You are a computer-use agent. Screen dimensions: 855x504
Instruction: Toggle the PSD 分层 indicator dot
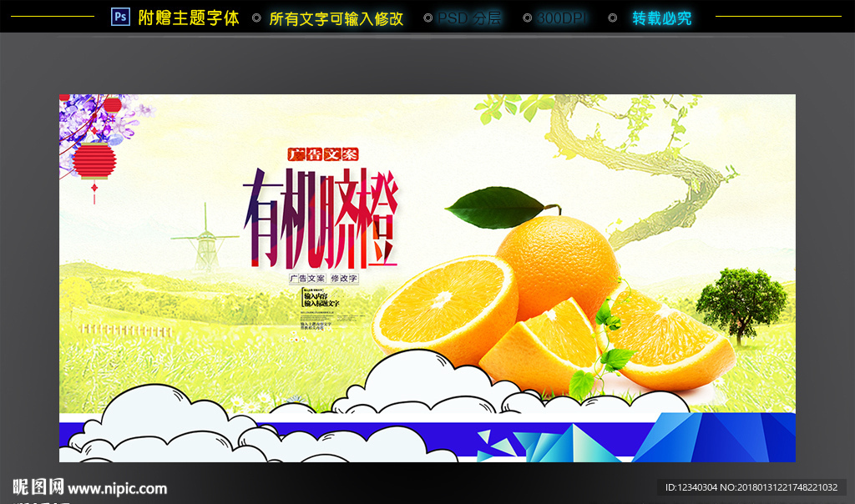428,15
